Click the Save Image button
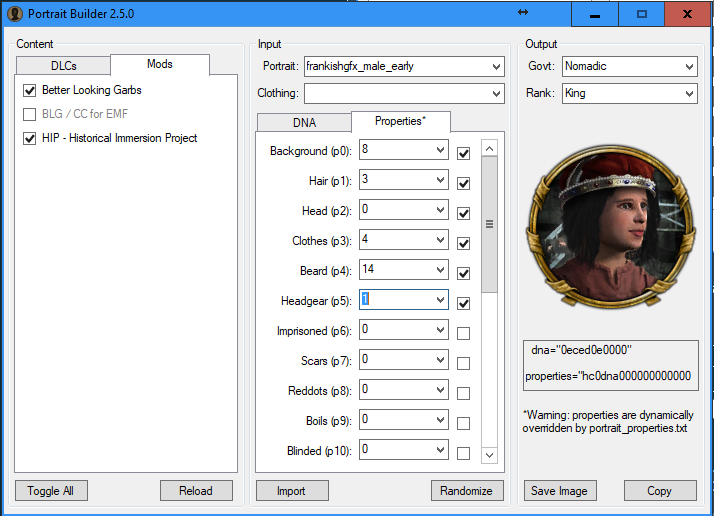 pyautogui.click(x=560, y=490)
